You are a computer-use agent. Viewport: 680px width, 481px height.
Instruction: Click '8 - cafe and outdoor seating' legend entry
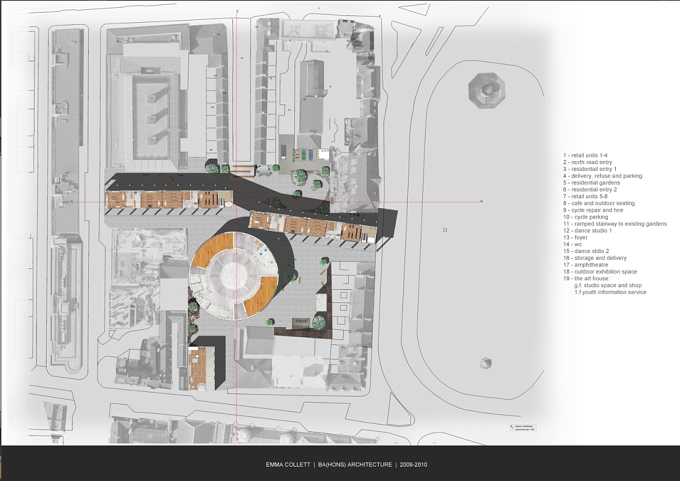point(599,203)
